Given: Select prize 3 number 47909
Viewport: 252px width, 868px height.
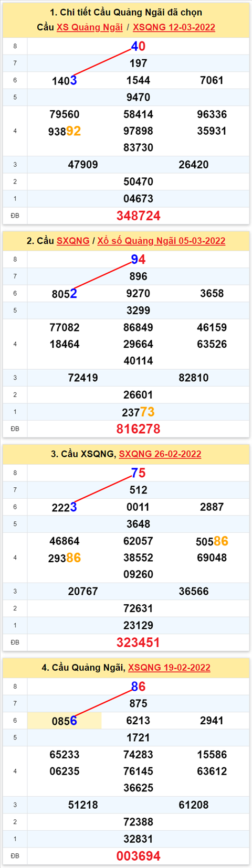Looking at the screenshot, I should click(x=83, y=165).
